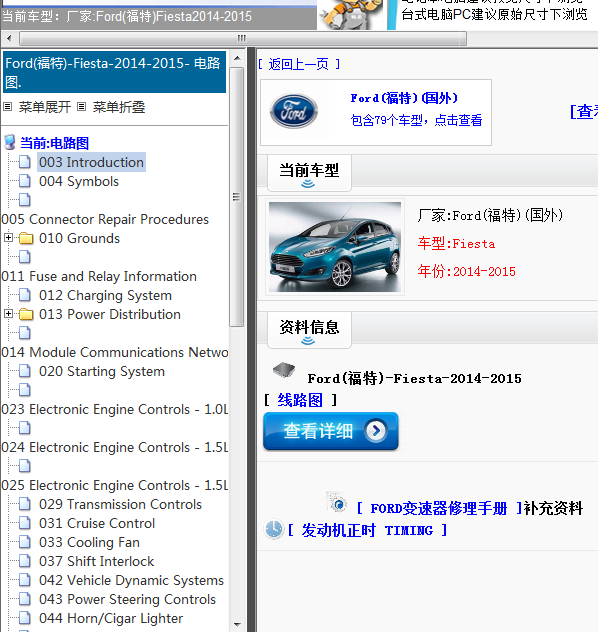Click the tree panel scroll-down arrow
The width and height of the screenshot is (598, 632).
pos(237,625)
